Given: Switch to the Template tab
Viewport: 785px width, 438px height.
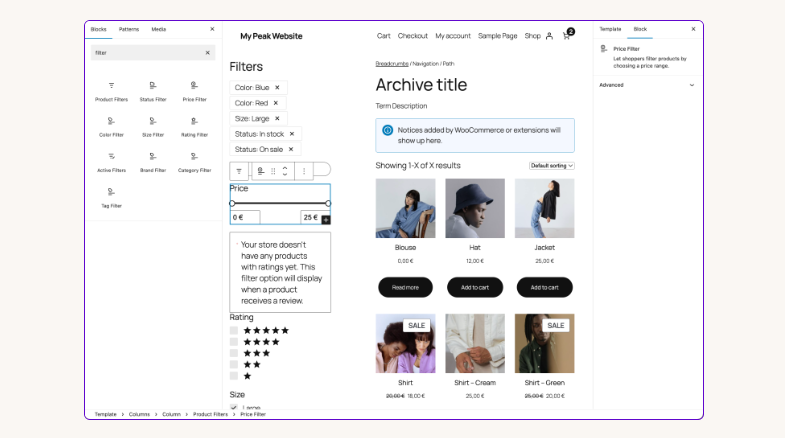Looking at the screenshot, I should point(610,29).
